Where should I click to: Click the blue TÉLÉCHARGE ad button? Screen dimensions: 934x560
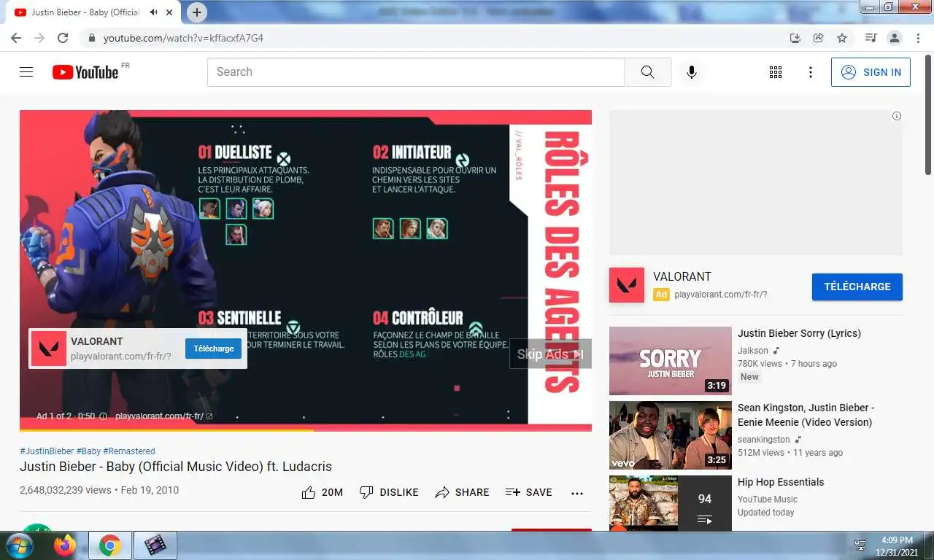click(x=857, y=287)
